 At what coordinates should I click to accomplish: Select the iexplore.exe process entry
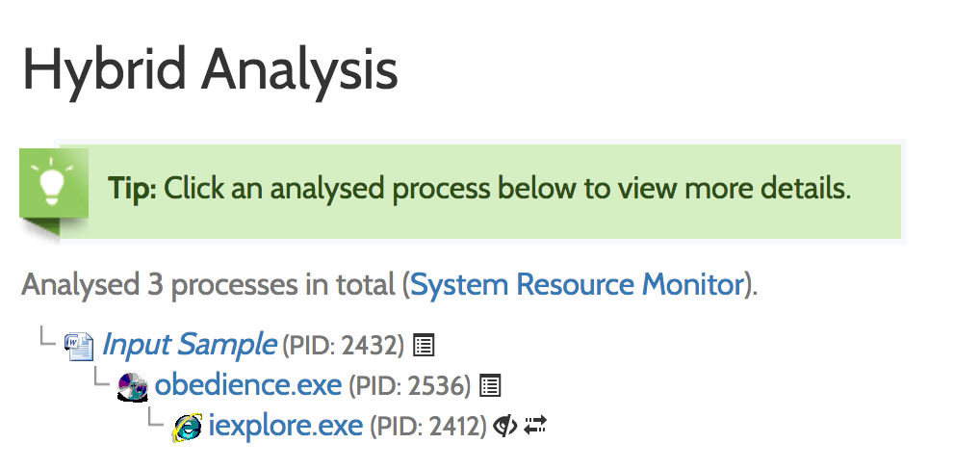click(286, 426)
